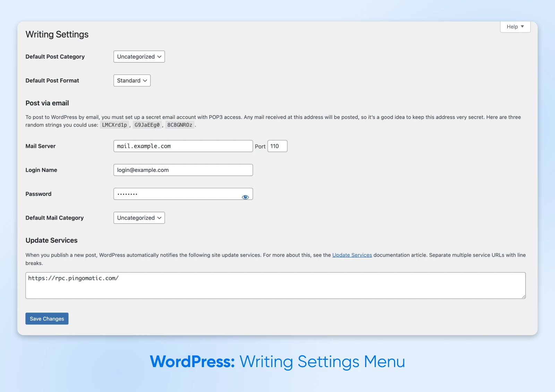Open the Help panel dropdown
The height and width of the screenshot is (392, 555).
[x=515, y=27]
